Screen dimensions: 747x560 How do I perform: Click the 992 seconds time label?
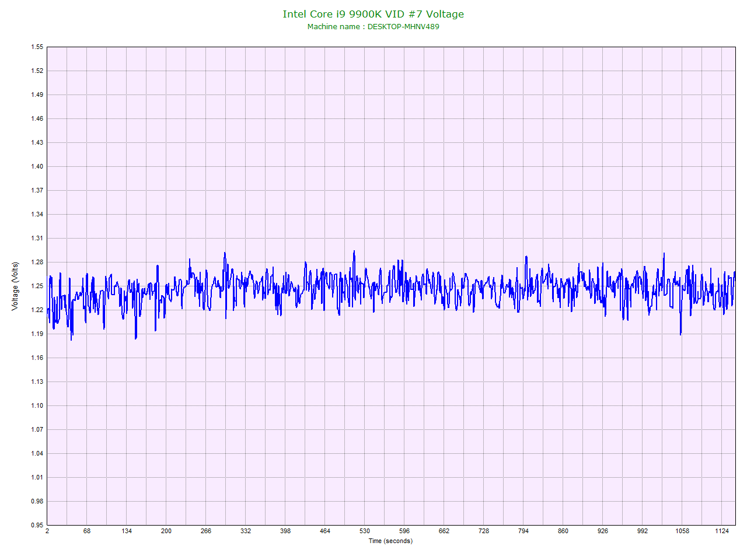[x=643, y=531]
